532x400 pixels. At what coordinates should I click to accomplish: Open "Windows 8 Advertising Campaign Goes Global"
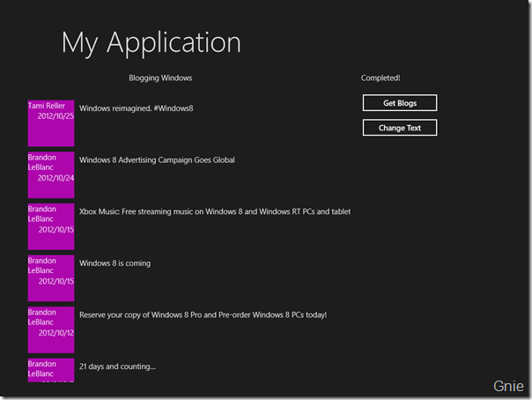tap(157, 159)
